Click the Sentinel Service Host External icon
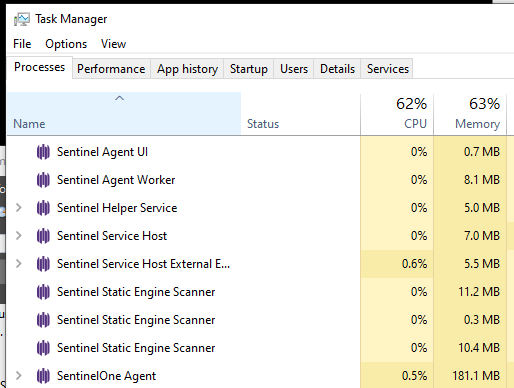 (x=43, y=264)
